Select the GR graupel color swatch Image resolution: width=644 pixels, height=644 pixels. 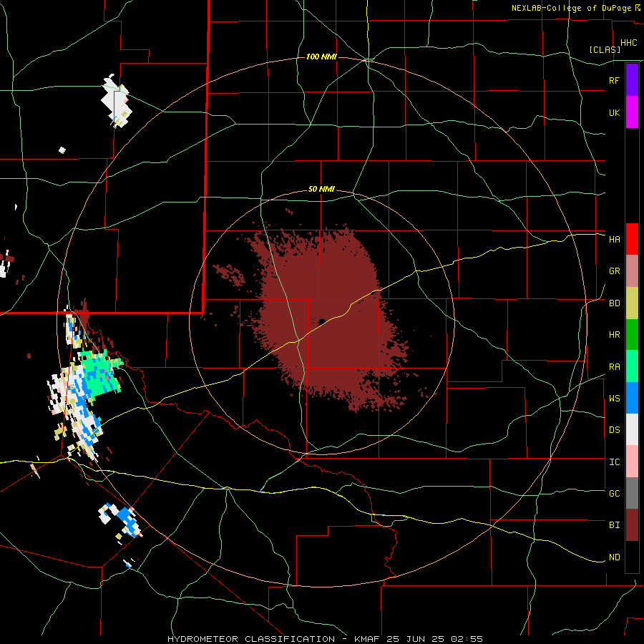pyautogui.click(x=632, y=271)
